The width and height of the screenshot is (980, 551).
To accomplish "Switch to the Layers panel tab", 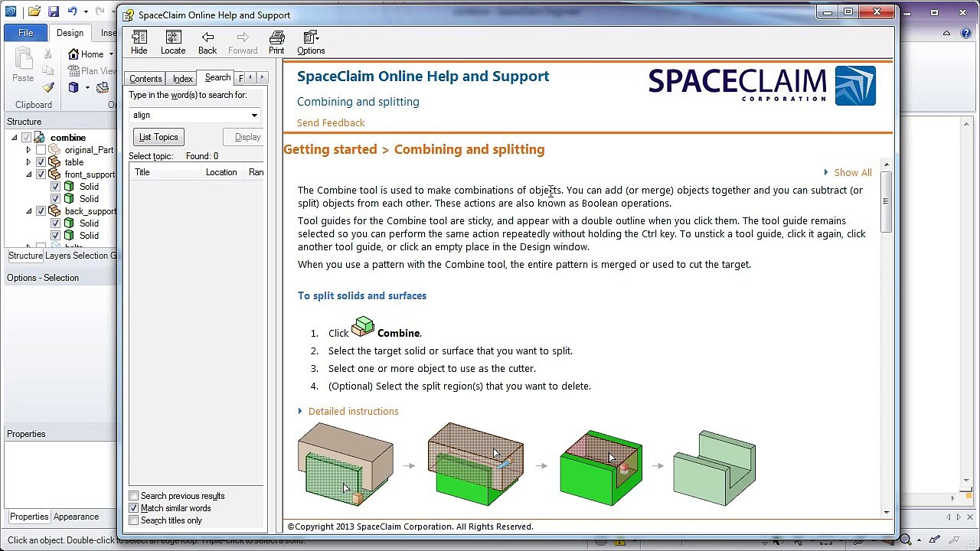I will click(x=59, y=256).
